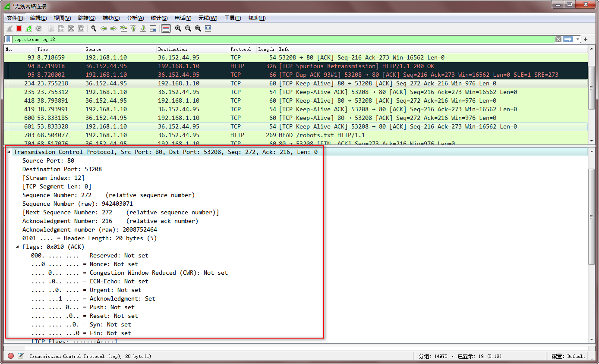Sort by the Protocol column header
Viewport: 599px width, 364px height.
click(243, 49)
